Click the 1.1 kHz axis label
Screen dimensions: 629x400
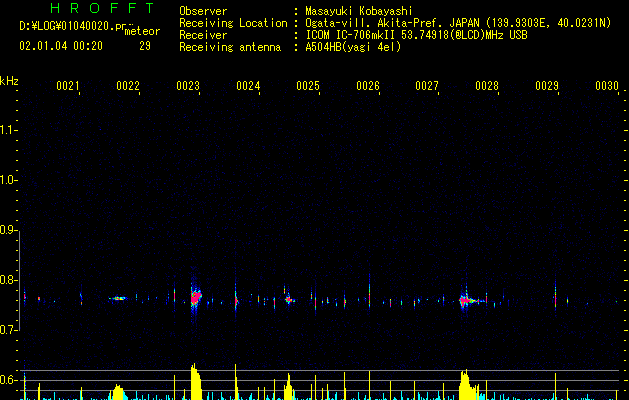(x=8, y=130)
